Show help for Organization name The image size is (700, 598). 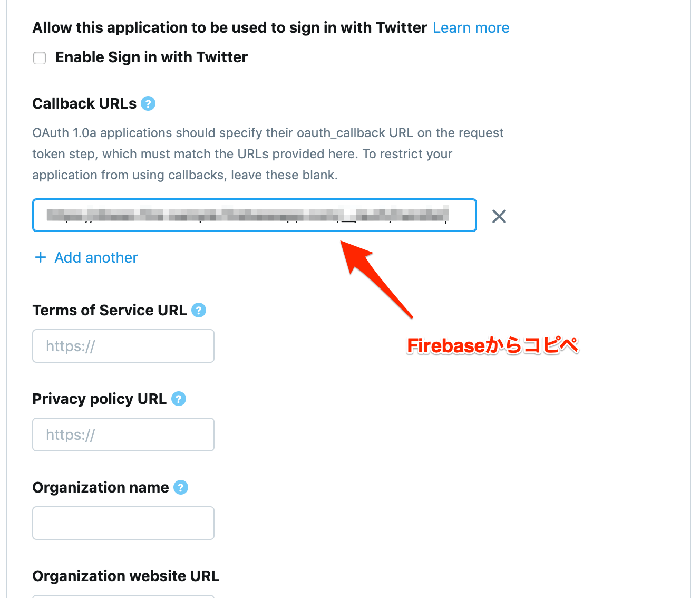tap(181, 487)
